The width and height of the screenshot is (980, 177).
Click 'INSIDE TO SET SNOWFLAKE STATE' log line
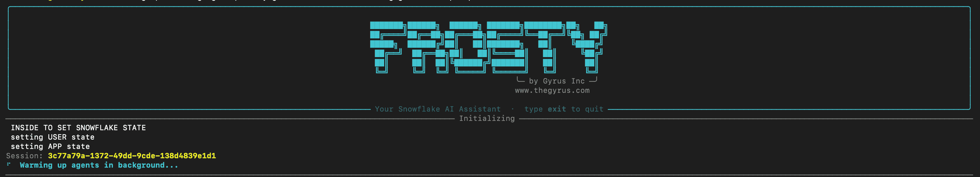[78, 128]
